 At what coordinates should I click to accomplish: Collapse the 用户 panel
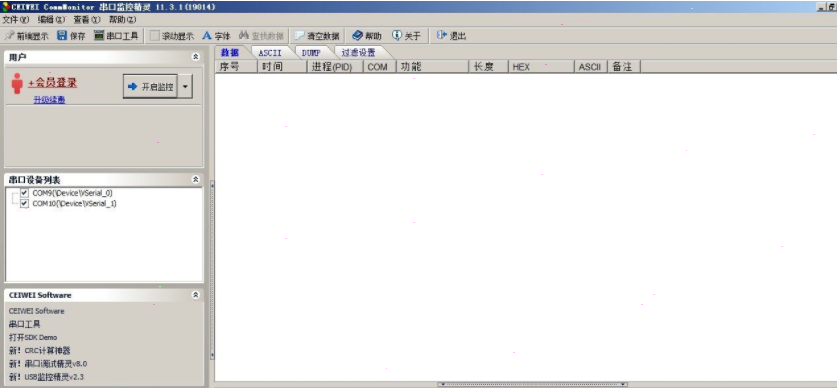click(x=196, y=57)
